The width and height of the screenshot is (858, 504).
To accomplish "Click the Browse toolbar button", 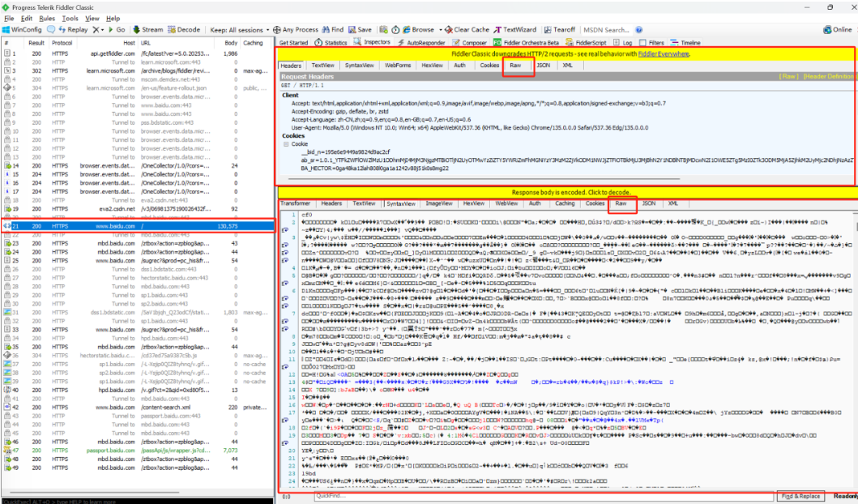I will (419, 29).
